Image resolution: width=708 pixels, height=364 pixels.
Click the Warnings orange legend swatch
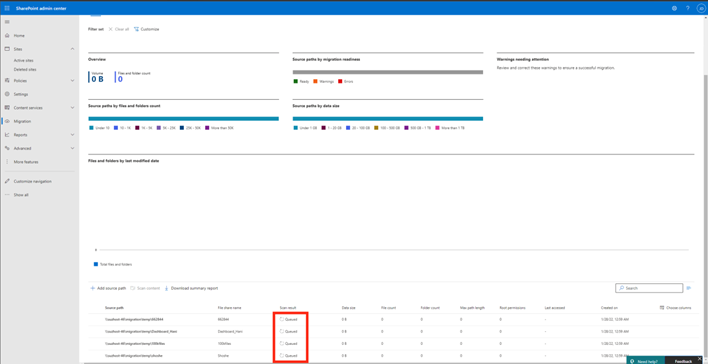pos(315,81)
